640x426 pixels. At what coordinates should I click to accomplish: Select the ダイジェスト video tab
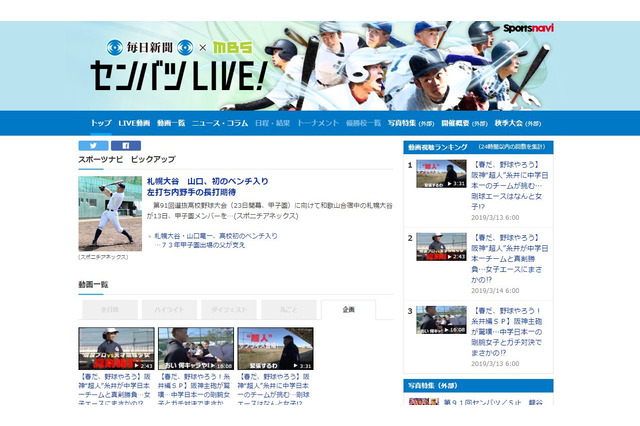229,310
